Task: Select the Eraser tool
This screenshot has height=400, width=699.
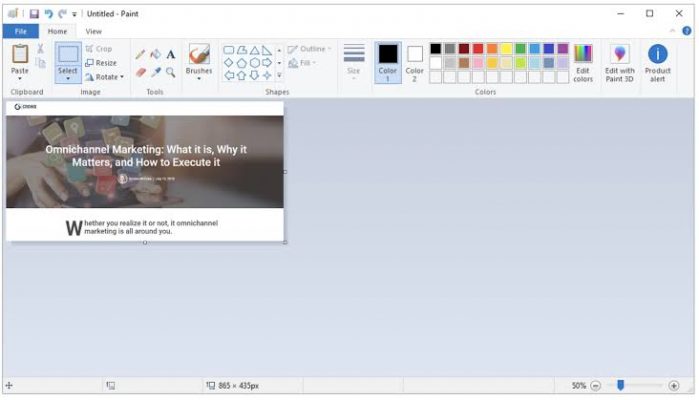Action: [140, 72]
